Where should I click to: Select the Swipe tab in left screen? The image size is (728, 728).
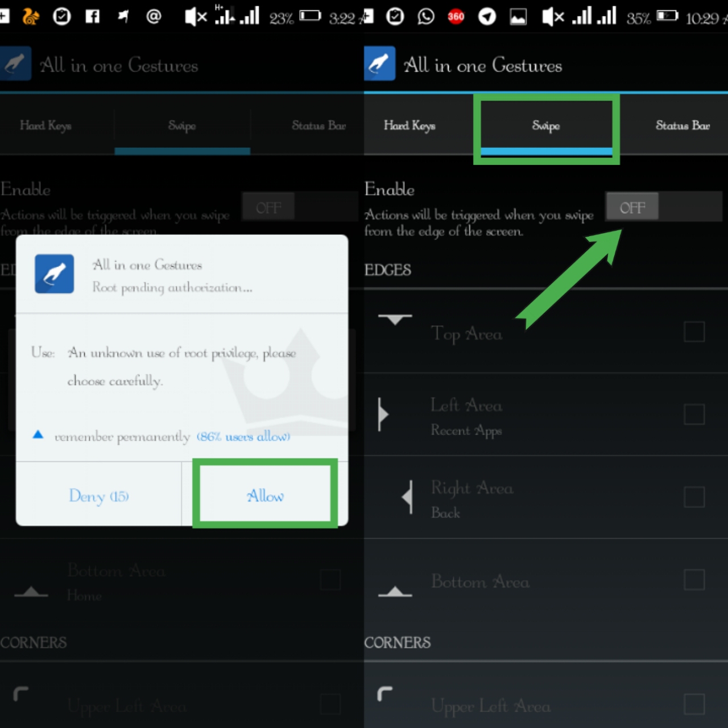182,126
